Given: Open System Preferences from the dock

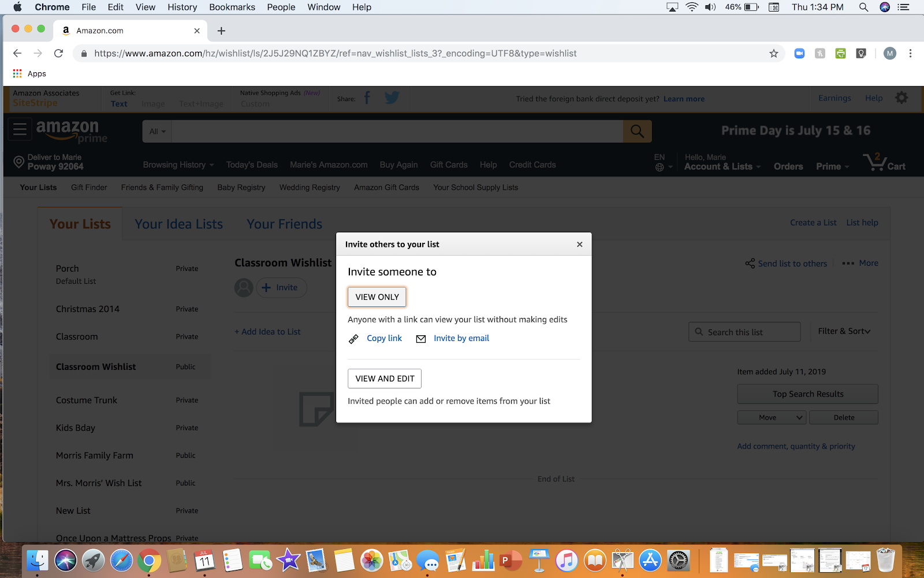Looking at the screenshot, I should (x=679, y=560).
